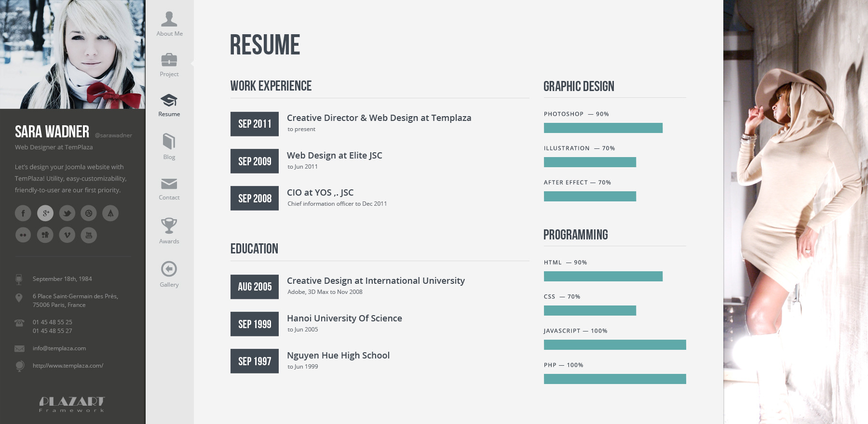Select the Blog book tab

(169, 146)
